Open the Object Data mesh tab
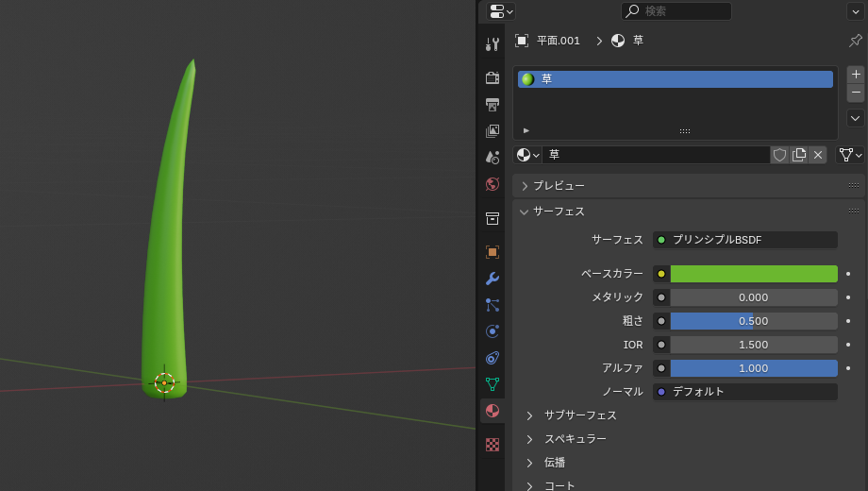Viewport: 868px width, 491px height. tap(492, 384)
